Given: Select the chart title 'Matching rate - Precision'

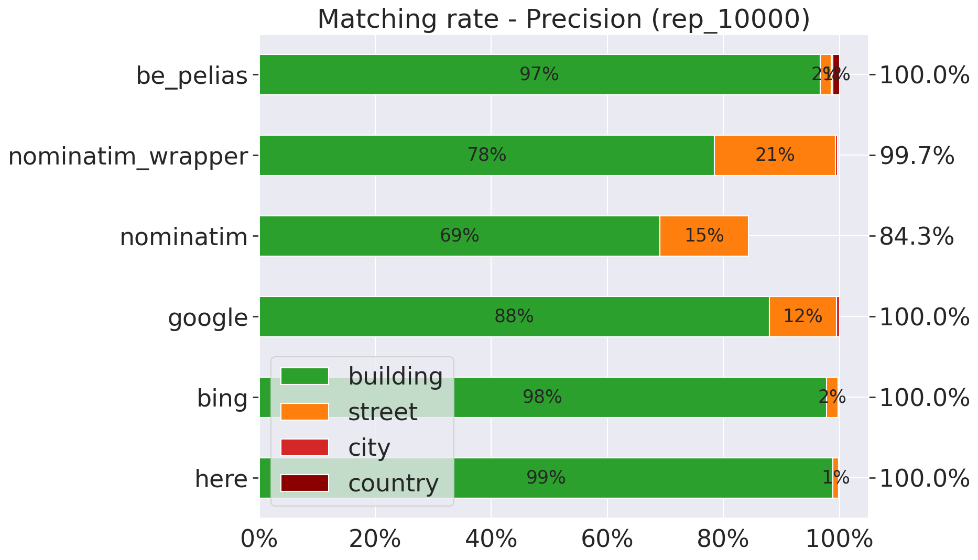Looking at the screenshot, I should click(x=563, y=19).
